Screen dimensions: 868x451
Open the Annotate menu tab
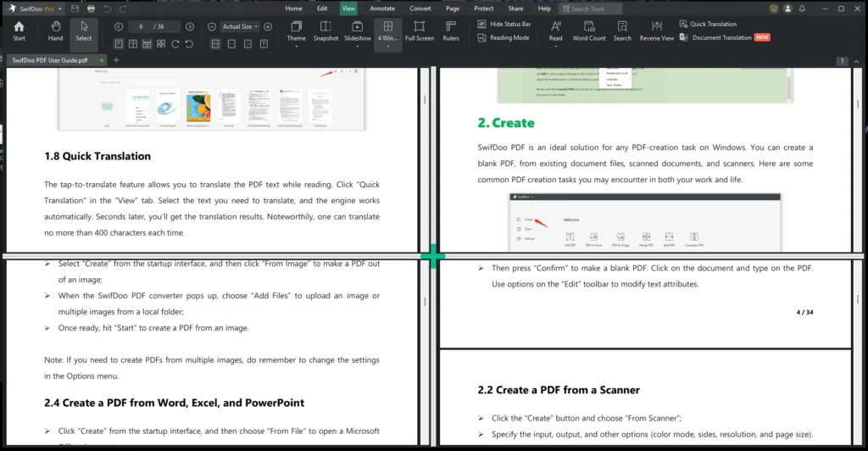click(x=382, y=8)
